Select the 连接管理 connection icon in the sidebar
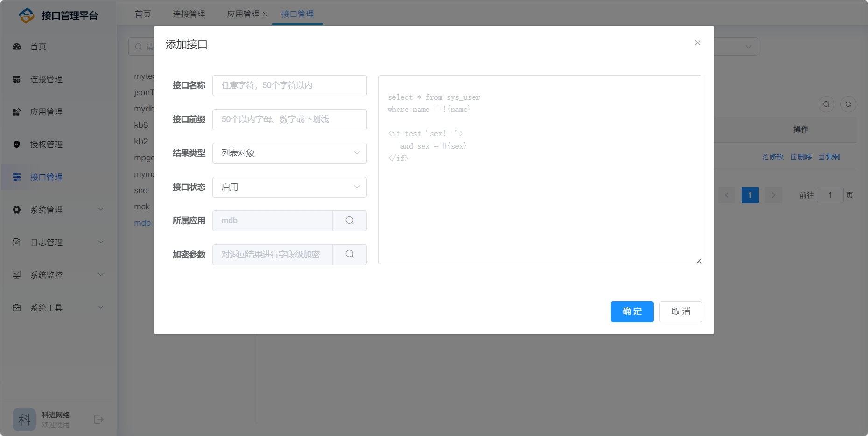This screenshot has height=436, width=868. [x=17, y=79]
